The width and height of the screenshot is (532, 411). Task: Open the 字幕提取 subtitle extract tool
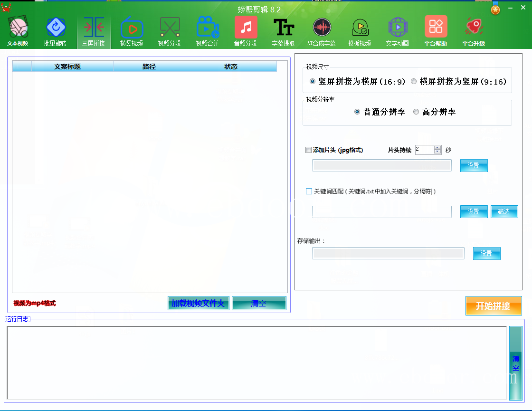click(284, 31)
